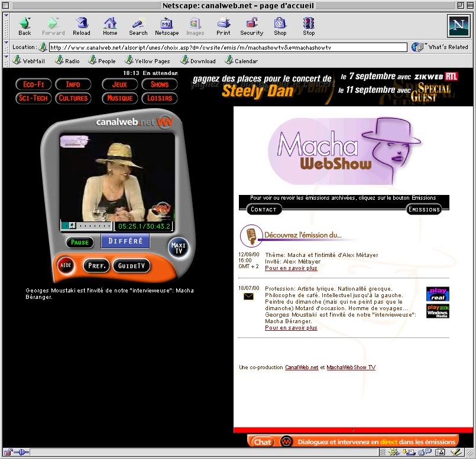Stop page loading with the Stop icon

309,26
